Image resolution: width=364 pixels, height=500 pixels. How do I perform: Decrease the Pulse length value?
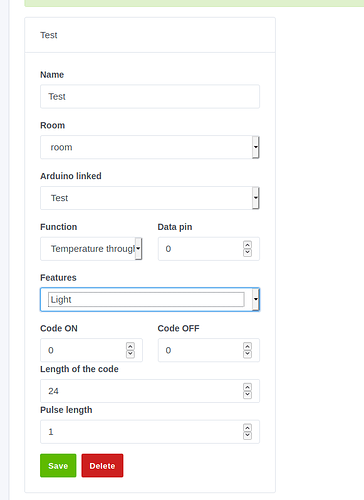[x=247, y=436]
